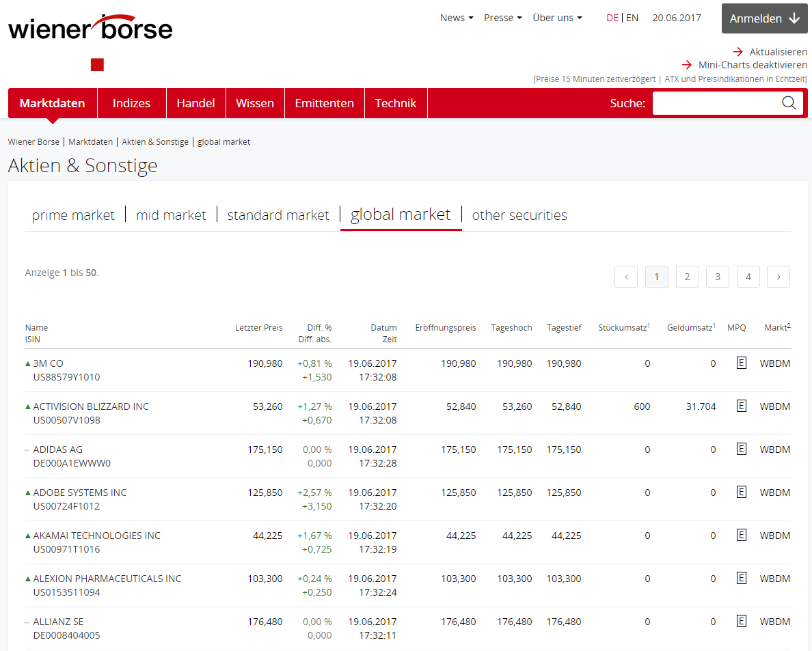Go to previous page arrow
The height and width of the screenshot is (651, 812).
click(626, 277)
